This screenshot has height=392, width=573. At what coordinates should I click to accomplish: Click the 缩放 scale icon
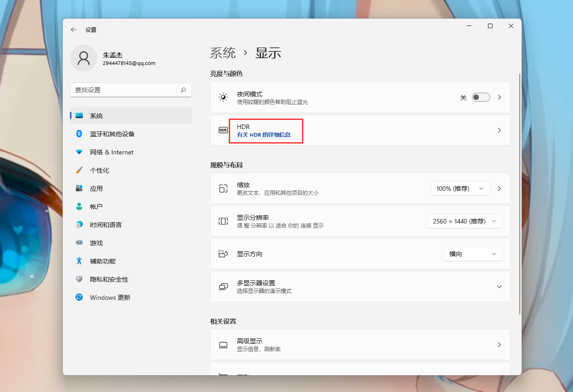223,189
